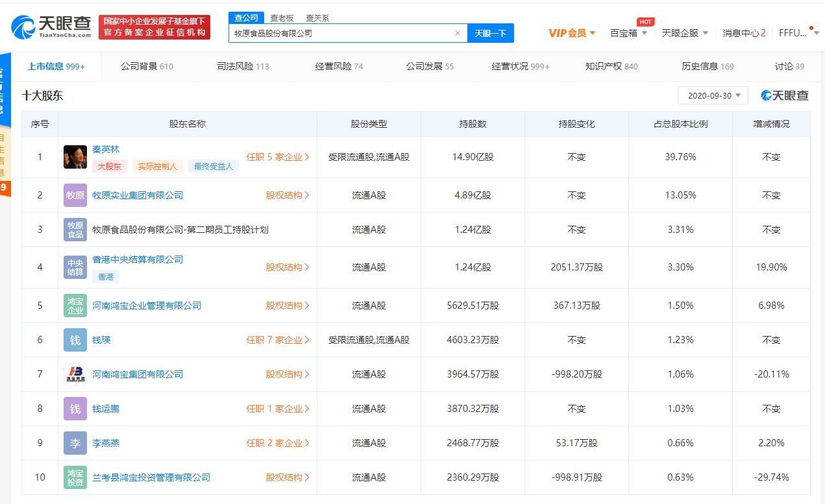Viewport: 825px width, 504px height.
Task: Expand 股权结构 for 河南鸿宝企业管理有限公司
Action: (288, 306)
